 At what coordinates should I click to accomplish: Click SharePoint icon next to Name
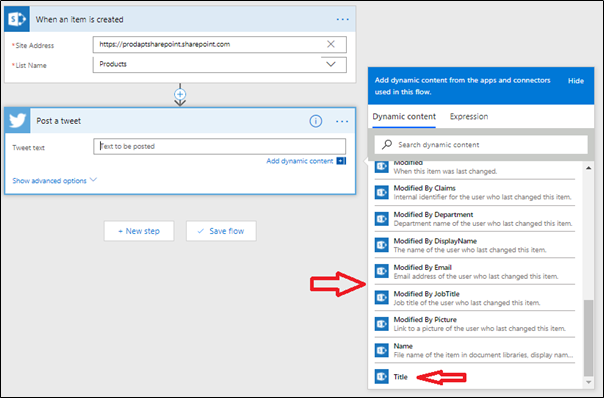click(382, 350)
